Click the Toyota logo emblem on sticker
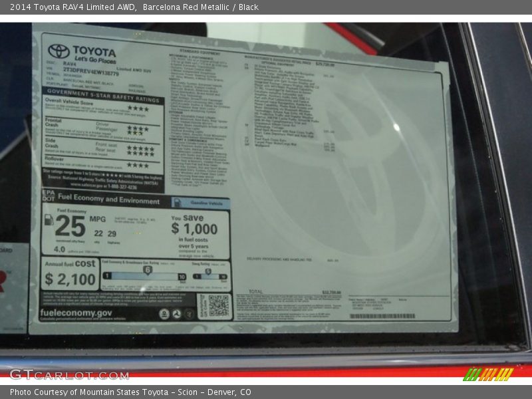The height and width of the screenshot is (399, 532). (59, 51)
